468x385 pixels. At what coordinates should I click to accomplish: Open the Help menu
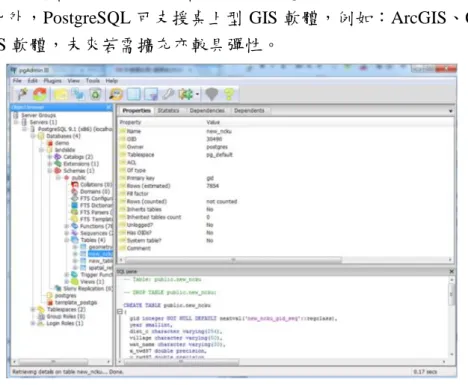pos(112,81)
